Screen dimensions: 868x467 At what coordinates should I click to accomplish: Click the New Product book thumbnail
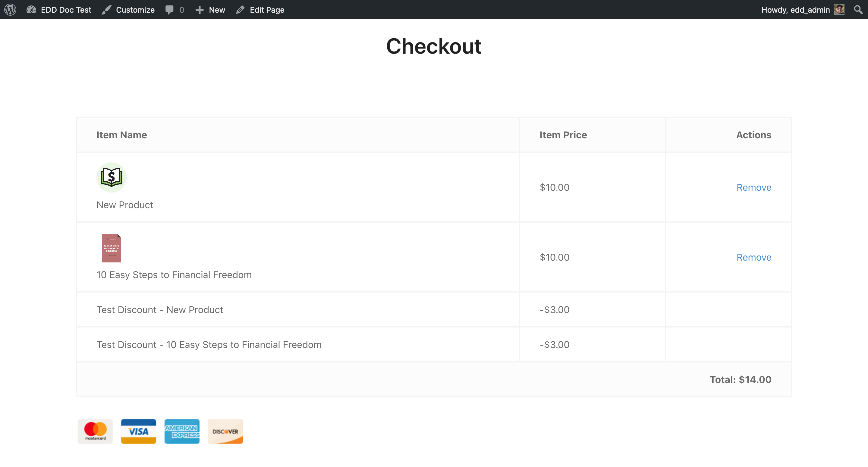tap(112, 177)
